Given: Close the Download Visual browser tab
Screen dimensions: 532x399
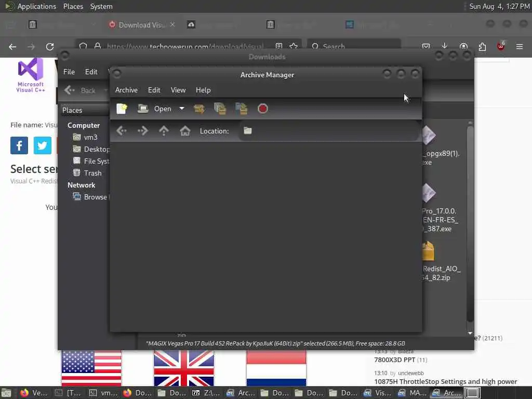Looking at the screenshot, I should 172,24.
